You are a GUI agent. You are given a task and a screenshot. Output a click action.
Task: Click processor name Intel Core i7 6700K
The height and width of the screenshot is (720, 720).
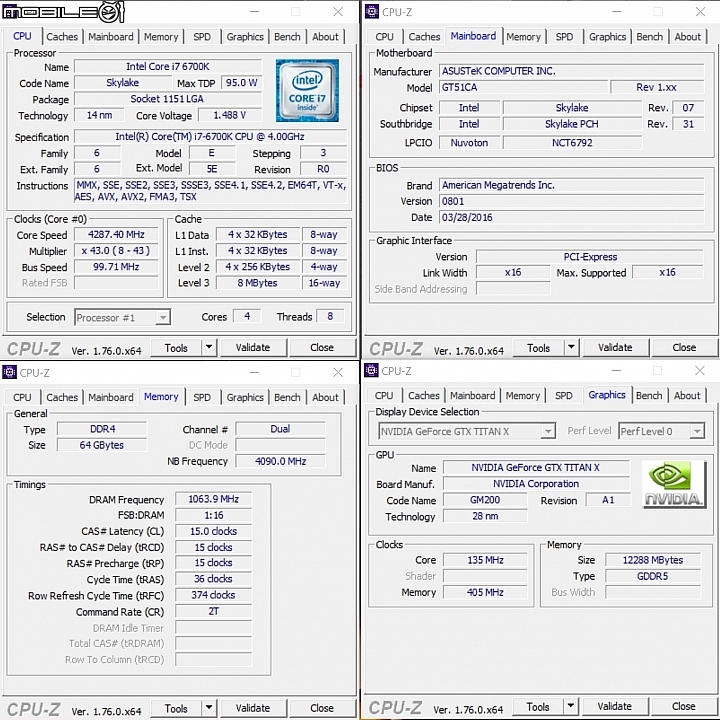click(168, 67)
